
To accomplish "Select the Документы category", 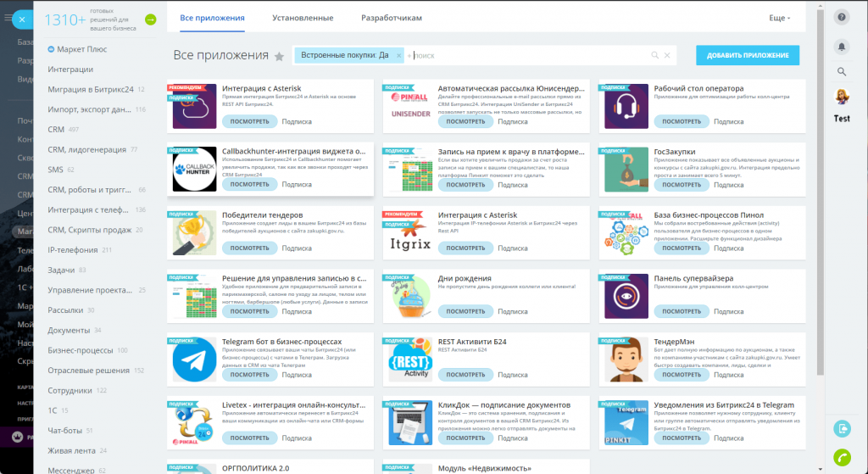I will pyautogui.click(x=69, y=331).
